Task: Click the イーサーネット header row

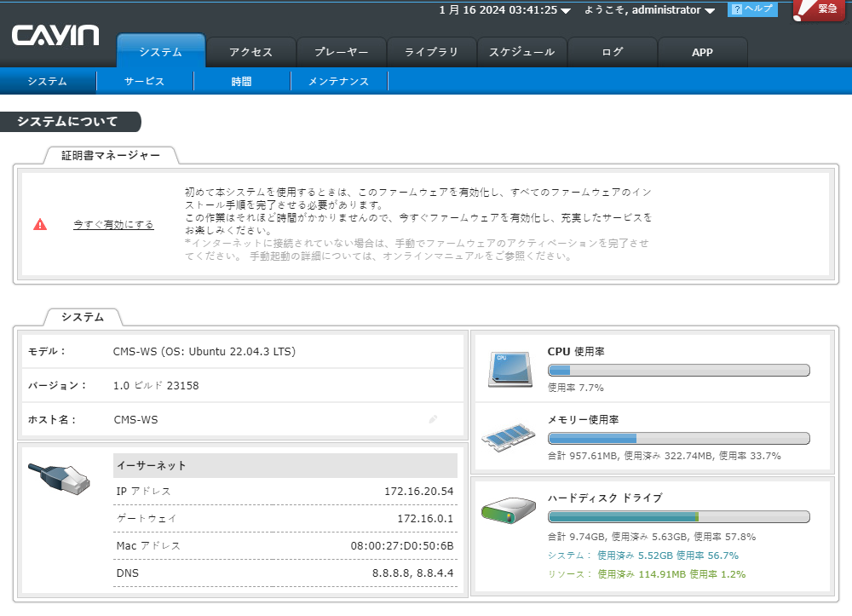Action: 285,465
